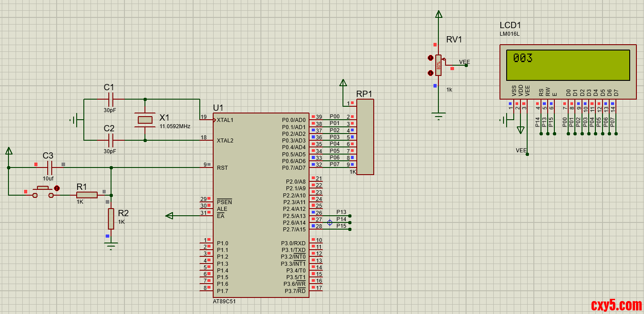Screen dimensions: 644x314
Task: Decrease RV1 potentiometer with lower red dot
Action: [x=430, y=73]
